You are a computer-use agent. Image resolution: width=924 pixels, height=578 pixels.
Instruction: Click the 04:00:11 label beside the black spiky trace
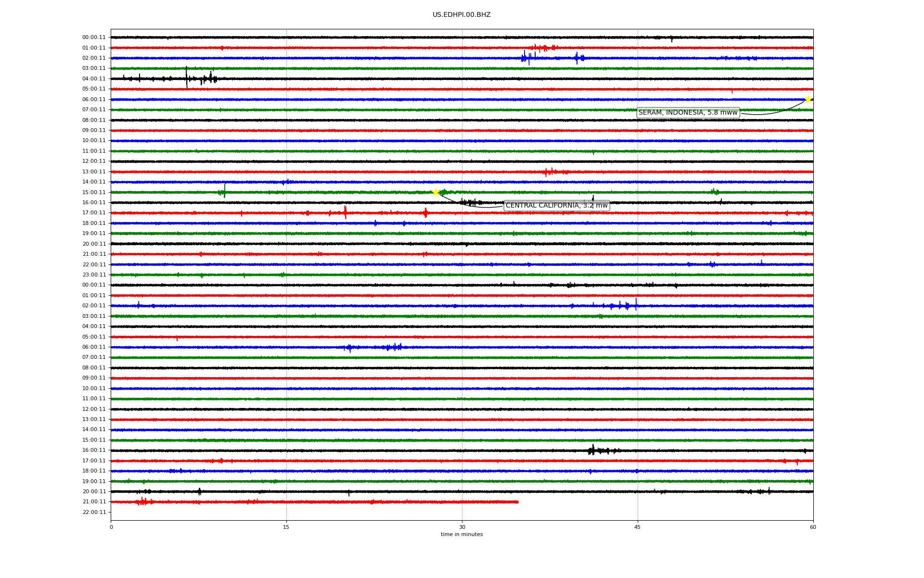pyautogui.click(x=94, y=79)
